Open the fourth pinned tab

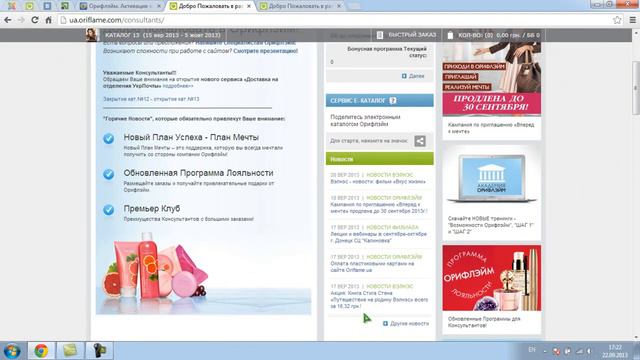65,6
